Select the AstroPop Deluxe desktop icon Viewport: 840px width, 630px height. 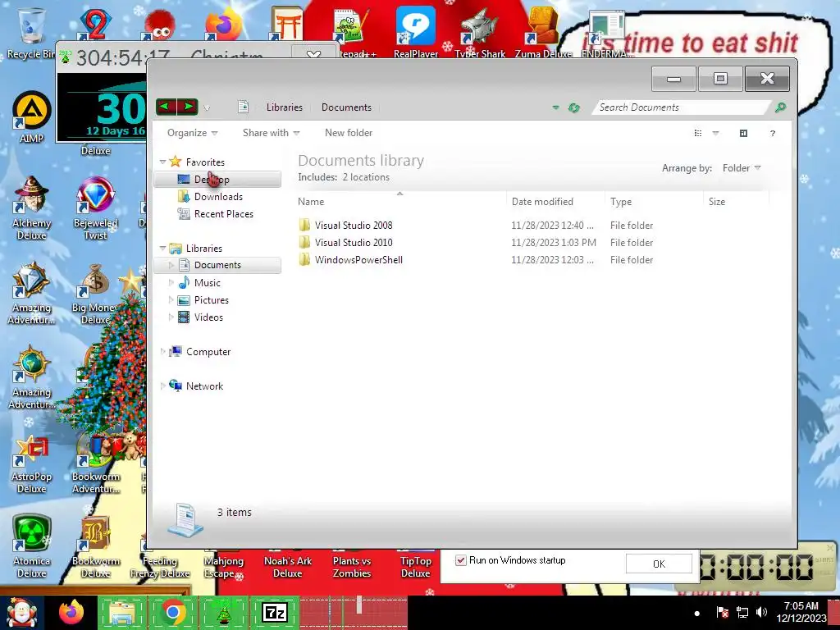pos(31,463)
